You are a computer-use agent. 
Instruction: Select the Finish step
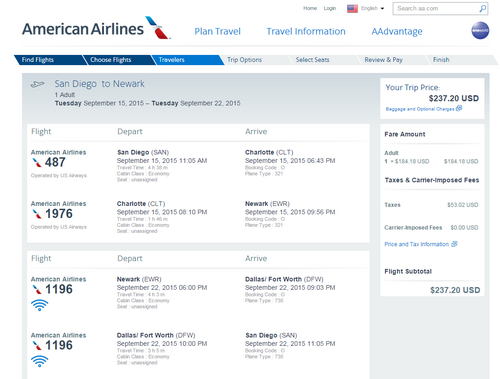[x=461, y=60]
